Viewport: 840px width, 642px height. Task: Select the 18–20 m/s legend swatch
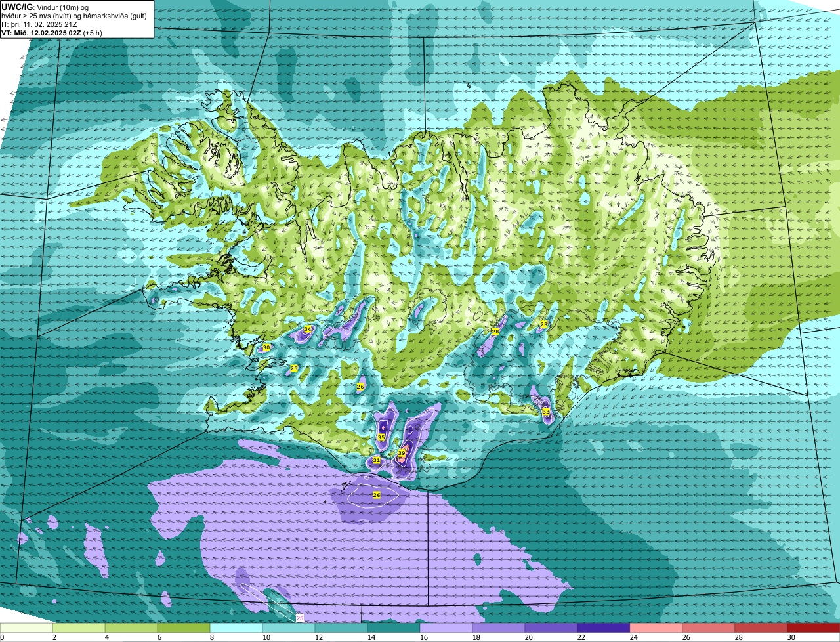[499, 628]
